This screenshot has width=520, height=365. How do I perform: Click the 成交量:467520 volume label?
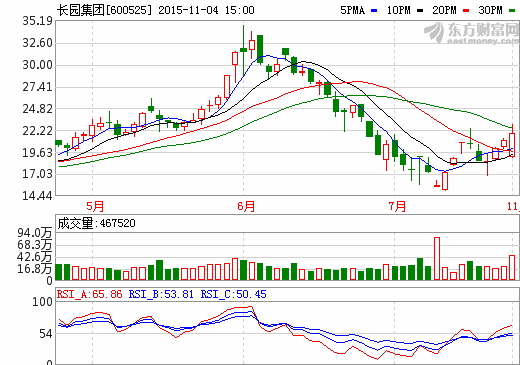pos(97,223)
